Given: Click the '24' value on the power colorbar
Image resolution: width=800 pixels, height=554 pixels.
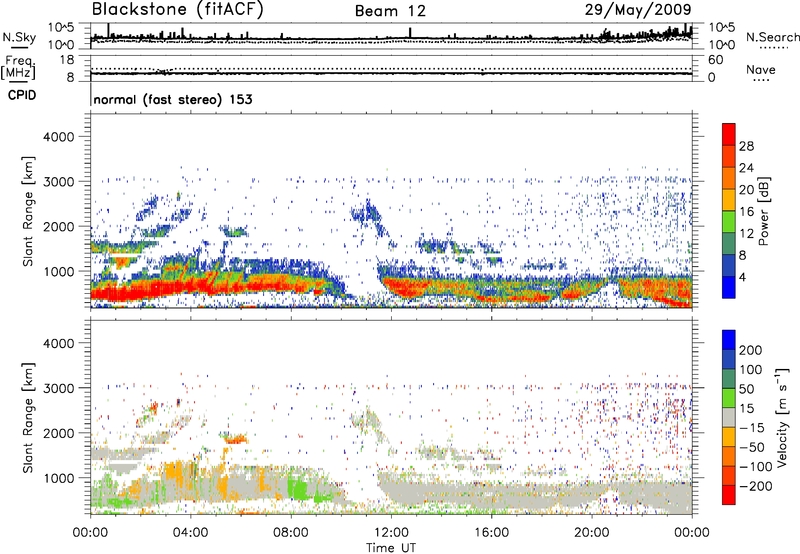Looking at the screenshot, I should click(x=746, y=168).
